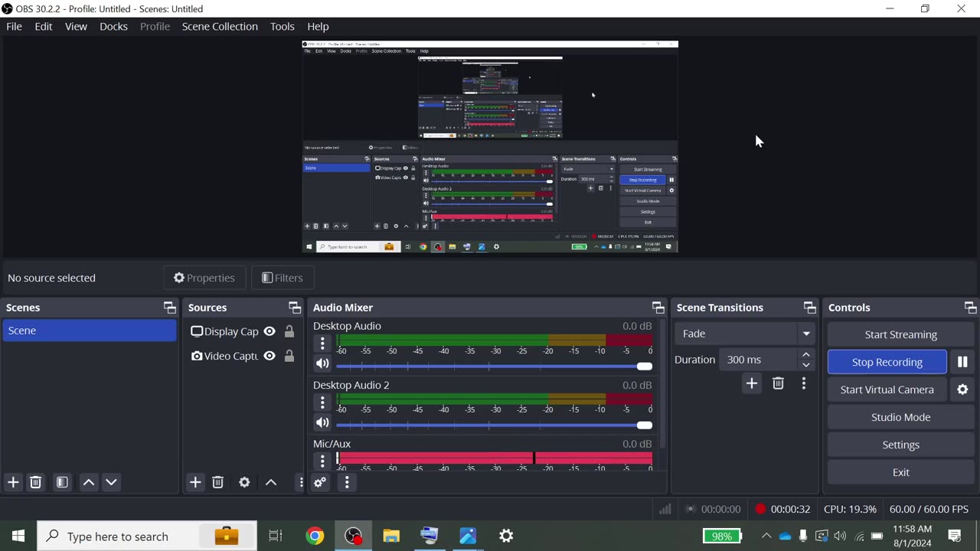
Task: Undock the Scene Transitions panel
Action: point(809,308)
